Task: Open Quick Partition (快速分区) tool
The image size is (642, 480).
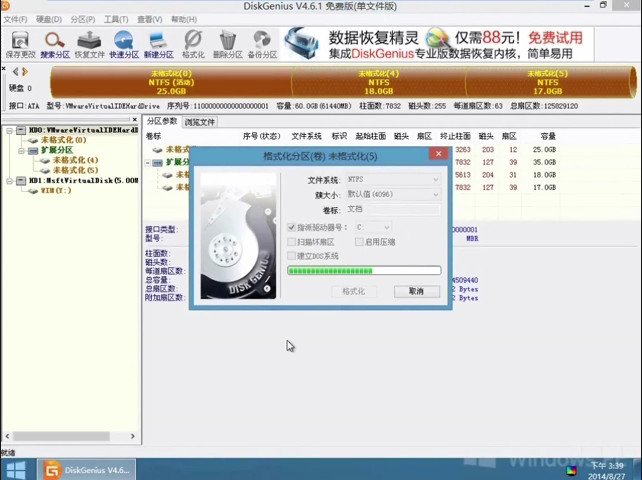Action: (x=124, y=44)
